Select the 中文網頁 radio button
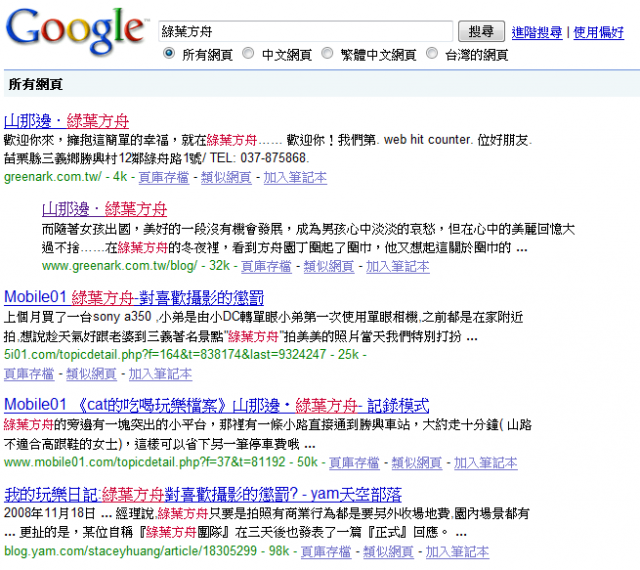This screenshot has height=570, width=640. click(x=248, y=53)
